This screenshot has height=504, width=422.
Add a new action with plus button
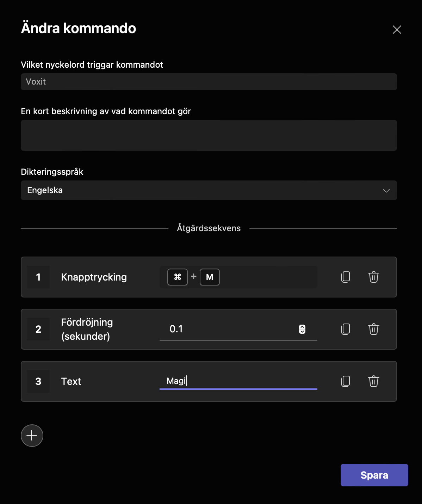[32, 436]
